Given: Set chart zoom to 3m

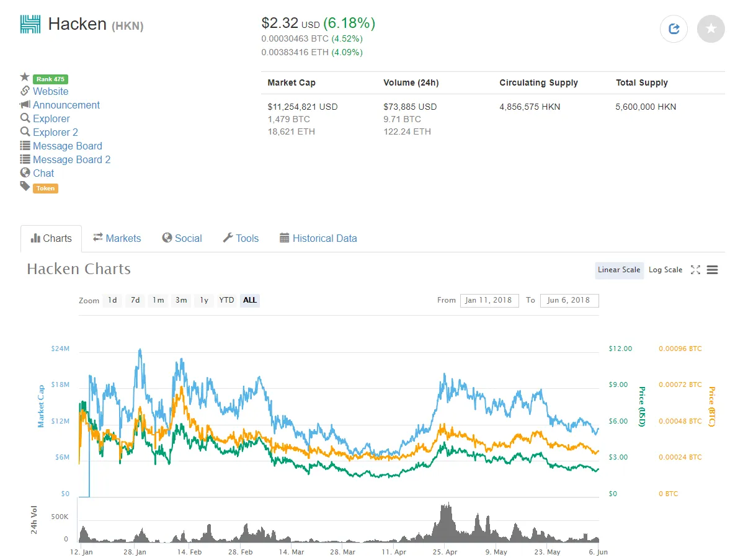Looking at the screenshot, I should pyautogui.click(x=181, y=300).
